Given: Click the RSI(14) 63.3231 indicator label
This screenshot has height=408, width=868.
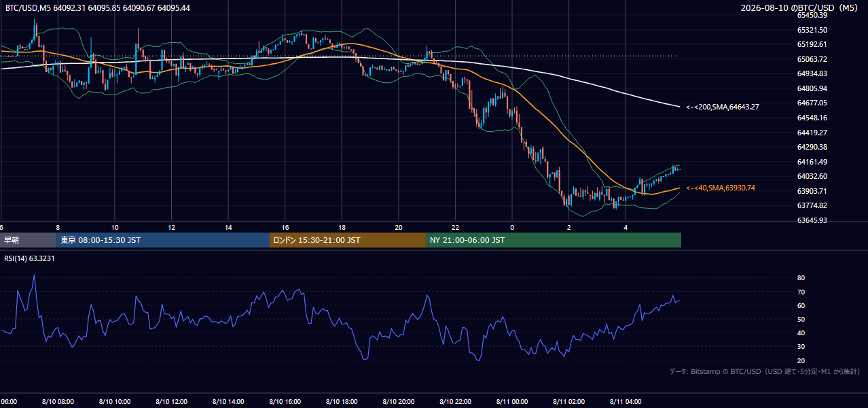Looking at the screenshot, I should (x=30, y=258).
